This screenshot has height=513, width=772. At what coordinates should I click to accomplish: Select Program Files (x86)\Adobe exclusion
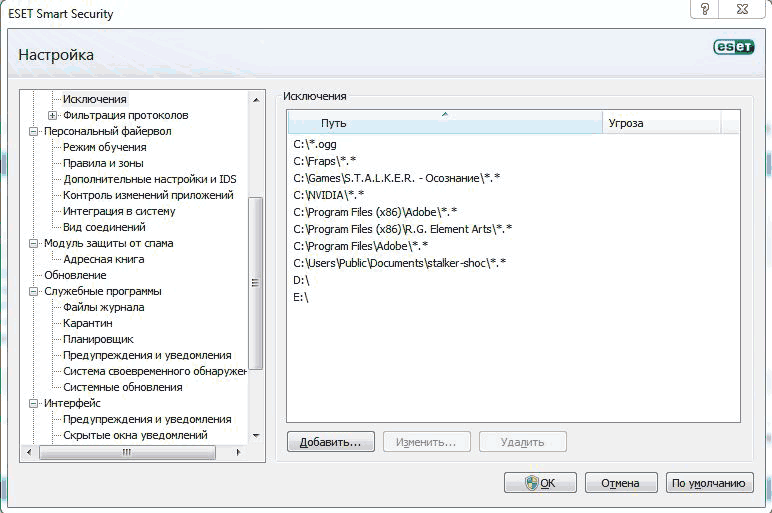[x=513, y=212]
